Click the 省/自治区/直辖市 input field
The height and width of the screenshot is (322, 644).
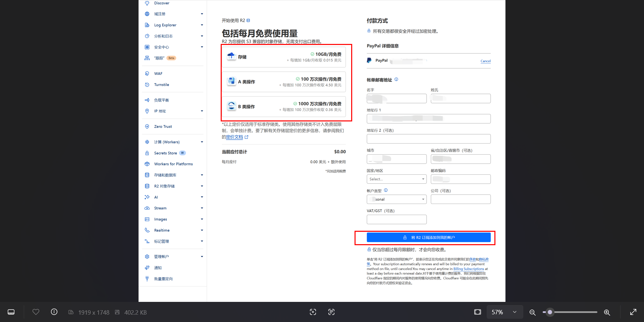pyautogui.click(x=461, y=159)
